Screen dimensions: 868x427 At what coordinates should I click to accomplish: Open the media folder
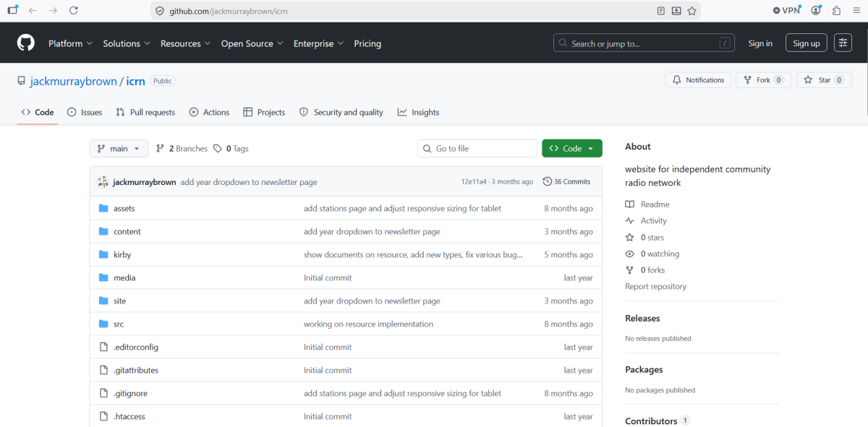click(x=124, y=277)
